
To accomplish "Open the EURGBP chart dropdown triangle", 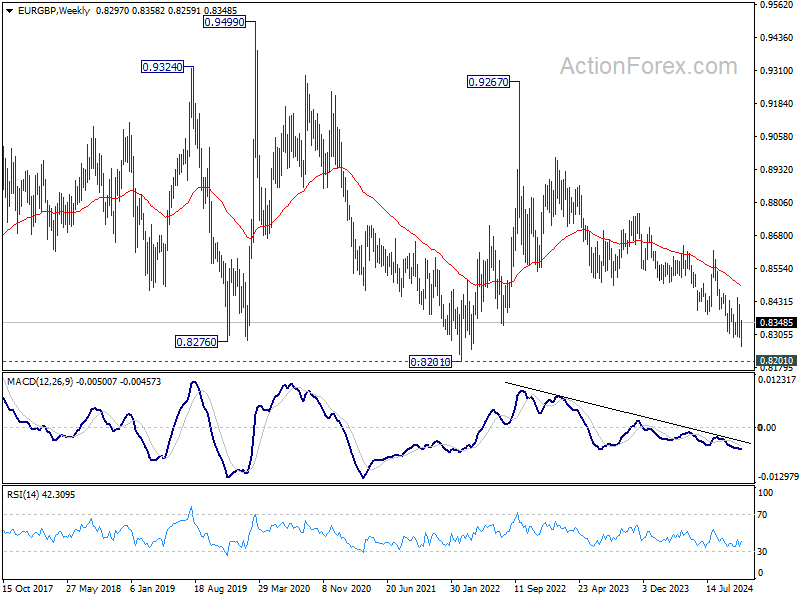I will coord(9,11).
